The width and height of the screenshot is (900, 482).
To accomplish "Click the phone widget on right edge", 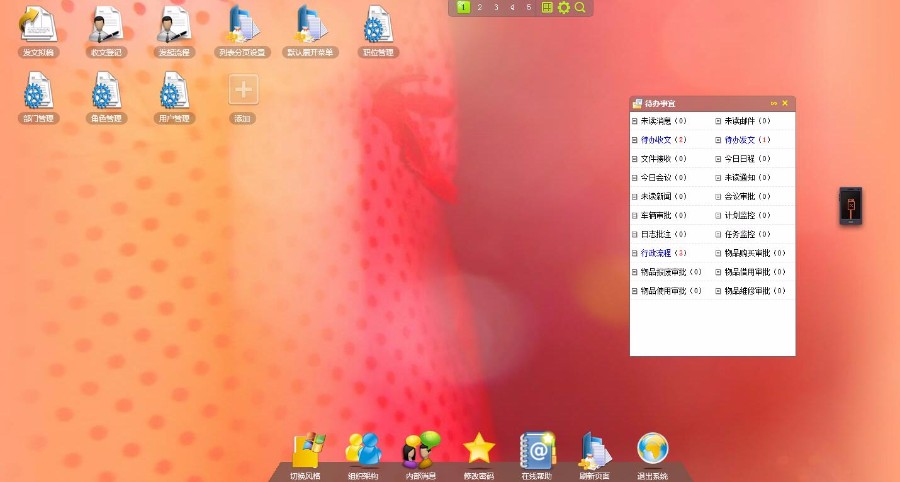I will [849, 206].
